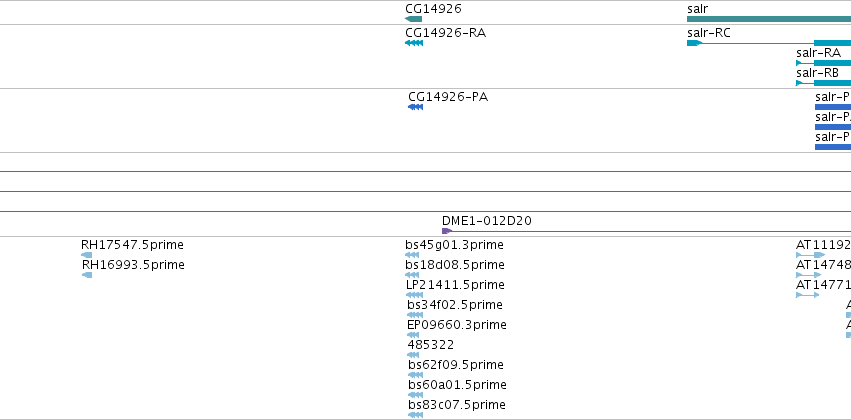Click the CG14926 gene arrow glyph

pos(413,20)
